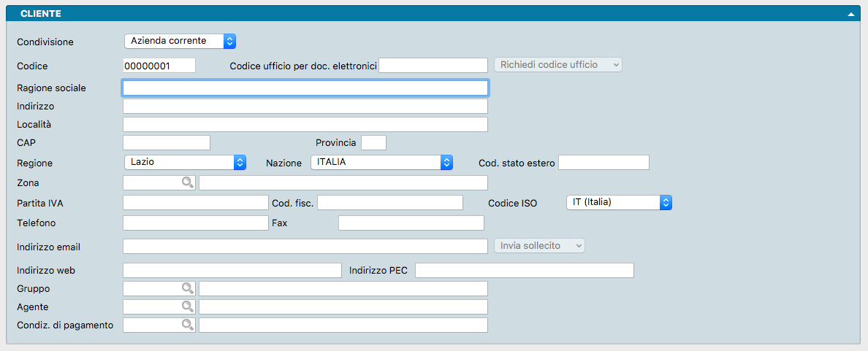
Task: Click the Partita IVA field
Action: [x=195, y=202]
